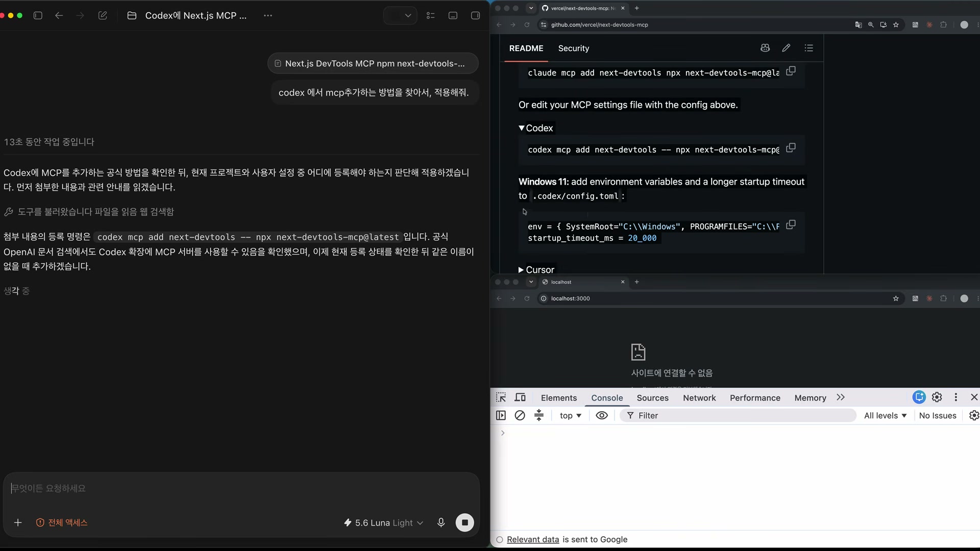Clear the console with the circle-slash icon
This screenshot has width=980, height=551.
(x=520, y=415)
